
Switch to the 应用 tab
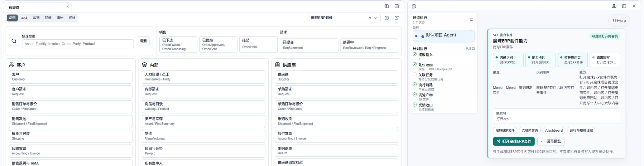tap(13, 18)
